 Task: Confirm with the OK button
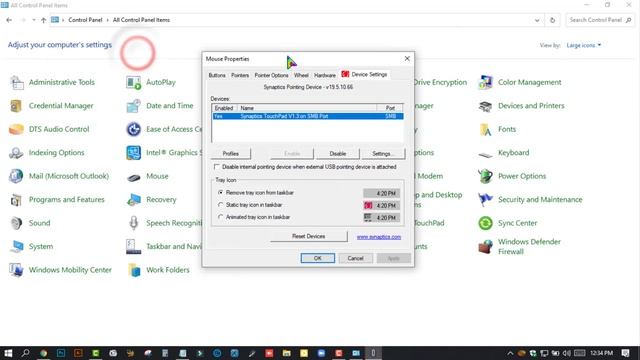tap(318, 258)
